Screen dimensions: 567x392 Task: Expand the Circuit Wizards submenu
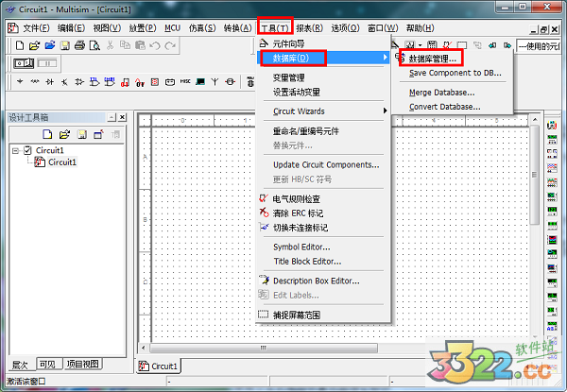(x=324, y=111)
